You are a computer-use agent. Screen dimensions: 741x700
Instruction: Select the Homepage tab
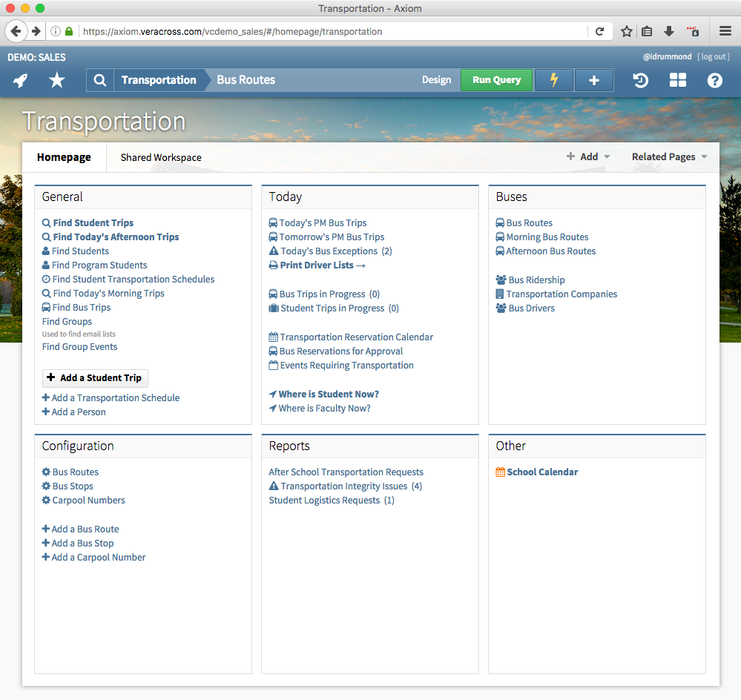[x=64, y=157]
